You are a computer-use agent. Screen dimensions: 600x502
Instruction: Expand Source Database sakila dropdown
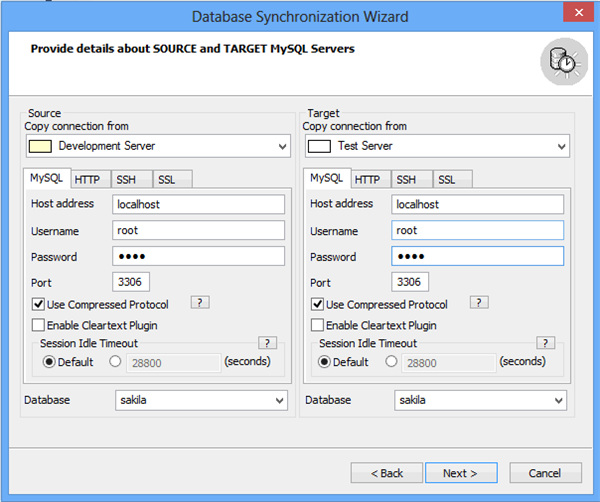278,400
